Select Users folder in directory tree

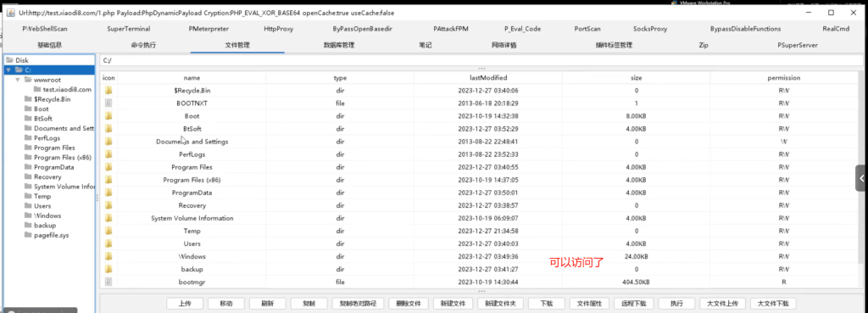[x=42, y=206]
